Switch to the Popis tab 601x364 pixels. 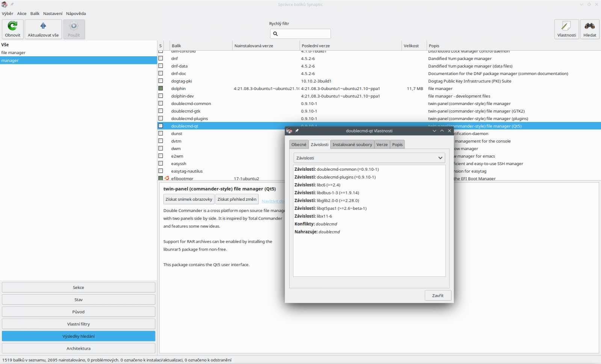coord(397,144)
